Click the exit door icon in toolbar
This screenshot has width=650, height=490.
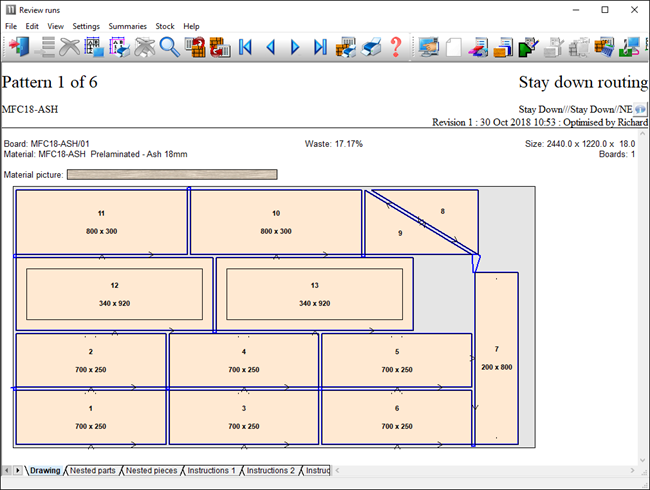point(20,47)
